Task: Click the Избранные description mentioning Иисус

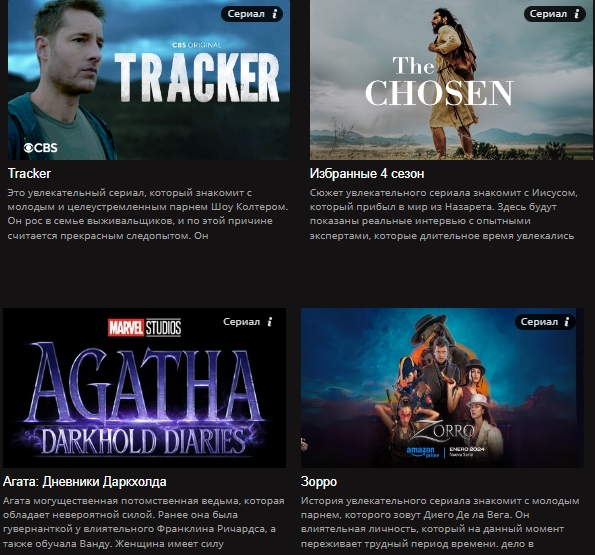Action: click(444, 214)
